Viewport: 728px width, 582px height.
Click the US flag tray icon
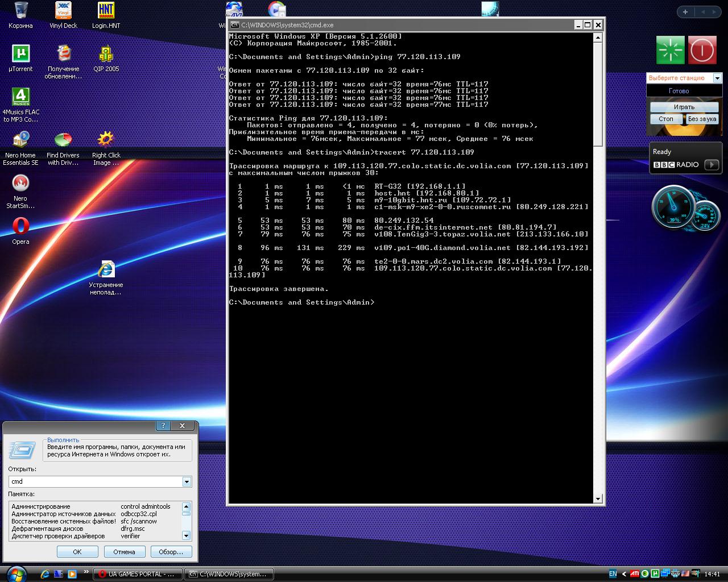(x=685, y=574)
